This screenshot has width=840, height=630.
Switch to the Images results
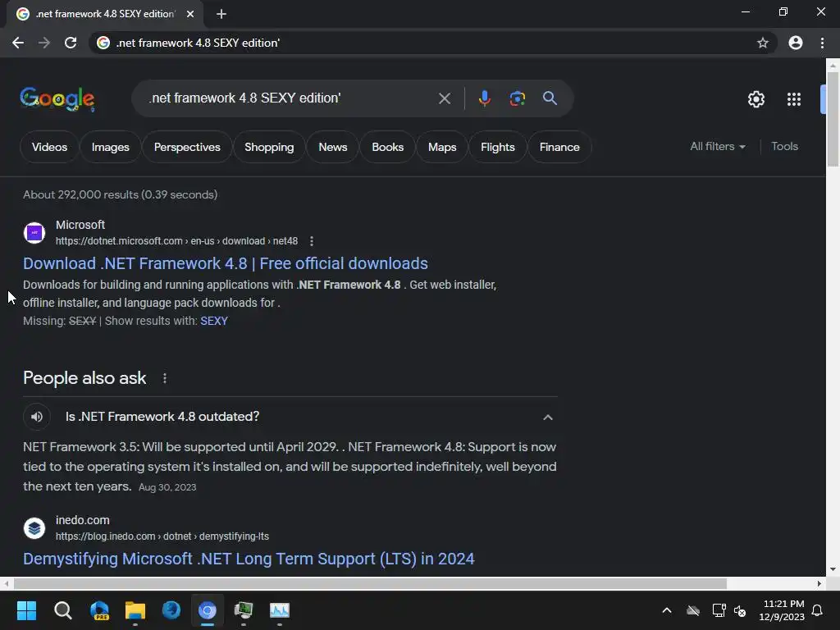111,147
